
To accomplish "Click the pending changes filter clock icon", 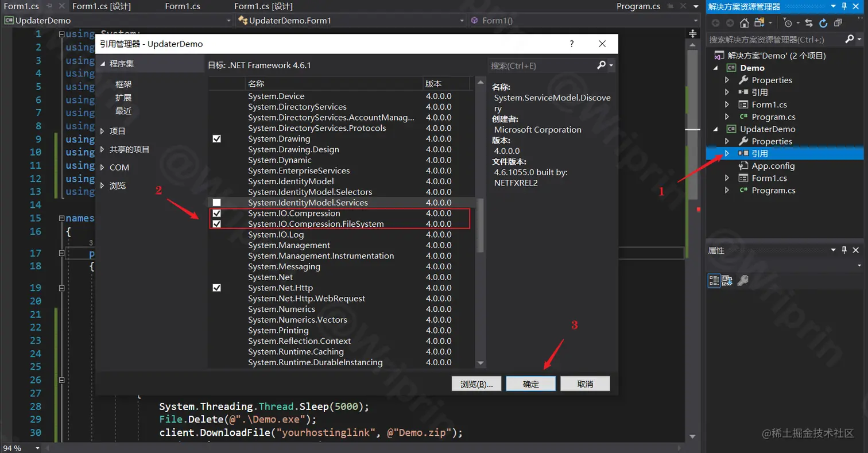I will 789,23.
